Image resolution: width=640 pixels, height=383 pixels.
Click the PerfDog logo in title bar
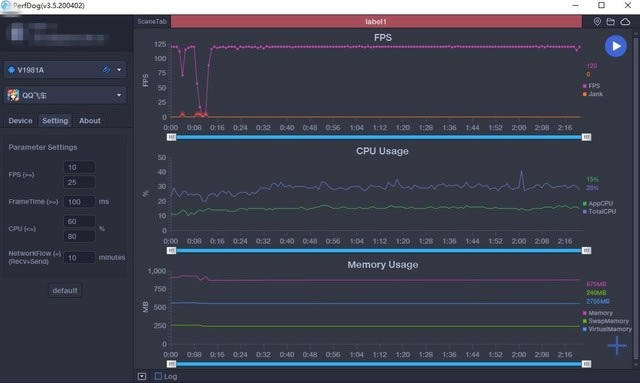(x=5, y=5)
